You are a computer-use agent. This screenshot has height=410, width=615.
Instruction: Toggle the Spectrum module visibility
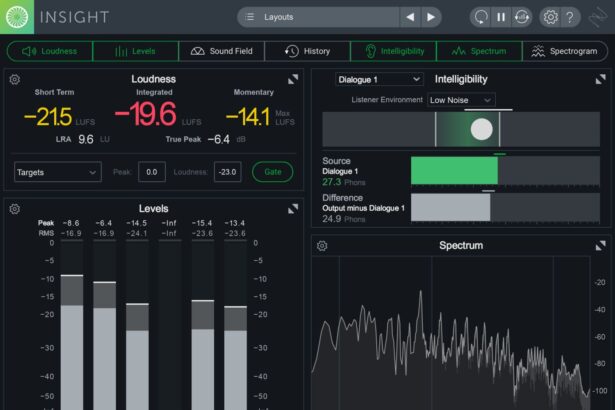click(x=478, y=51)
